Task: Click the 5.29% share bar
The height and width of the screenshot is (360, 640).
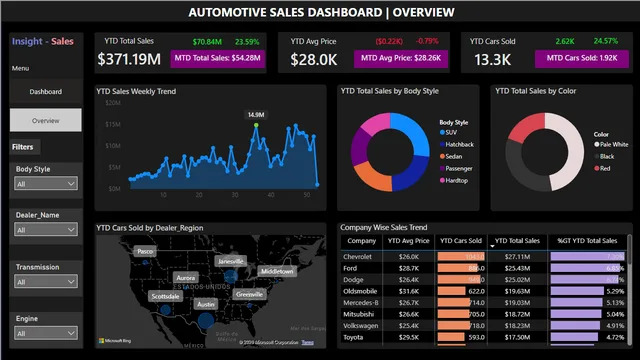Action: [577, 291]
